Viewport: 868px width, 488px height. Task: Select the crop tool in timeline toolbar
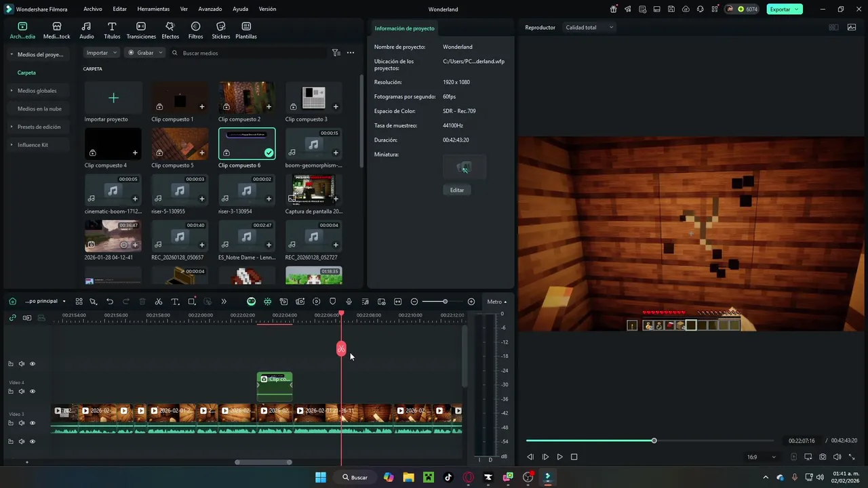pyautogui.click(x=192, y=302)
